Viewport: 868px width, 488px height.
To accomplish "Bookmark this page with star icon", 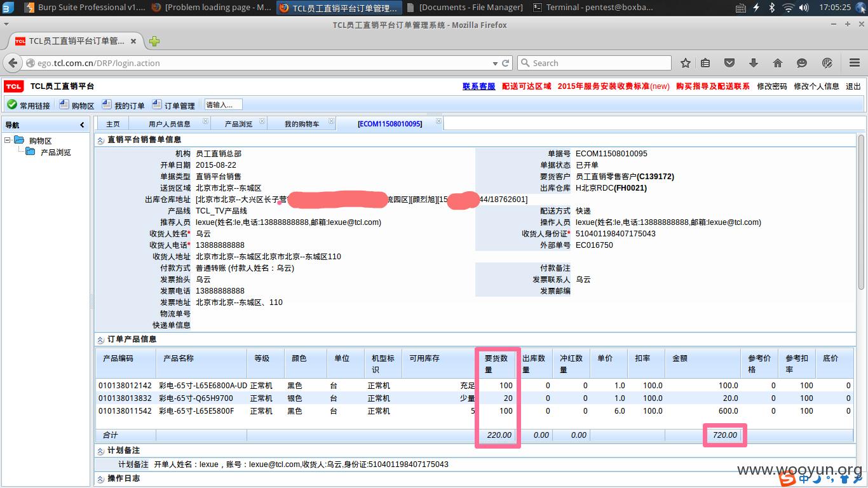I will (686, 63).
